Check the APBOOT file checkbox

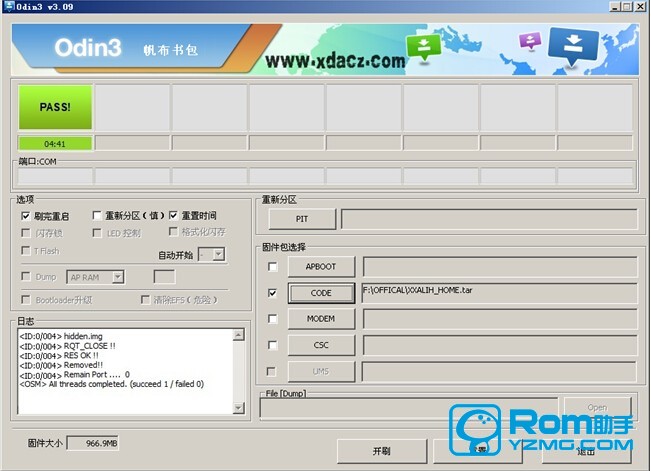pyautogui.click(x=272, y=267)
